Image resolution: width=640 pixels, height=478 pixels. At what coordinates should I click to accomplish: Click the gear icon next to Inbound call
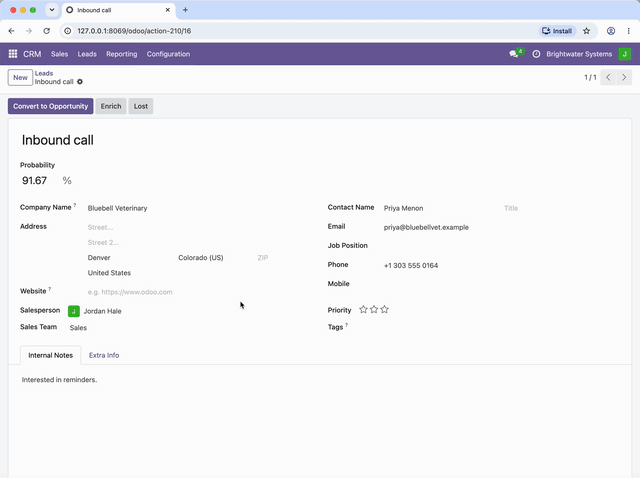80,82
